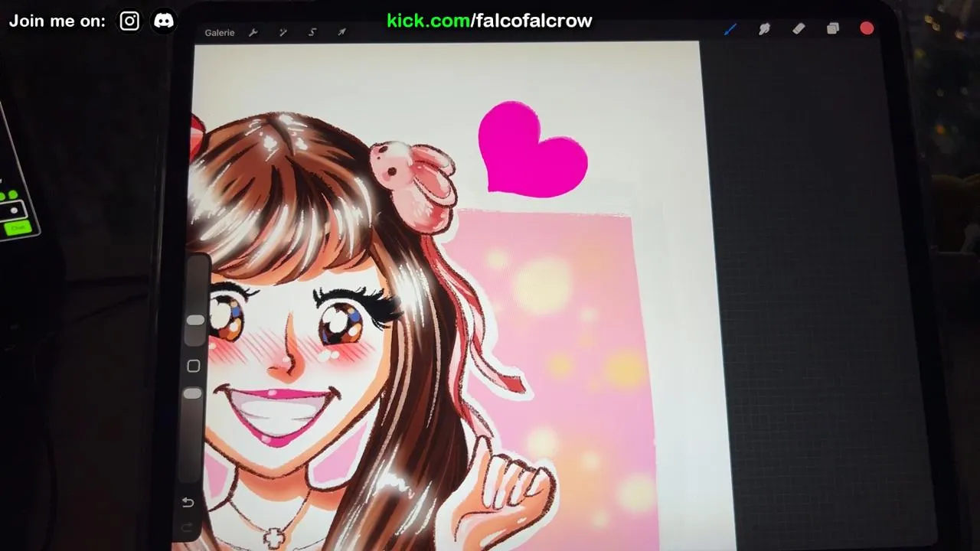Open the Instagram icon in overlay
980x551 pixels.
pos(129,21)
